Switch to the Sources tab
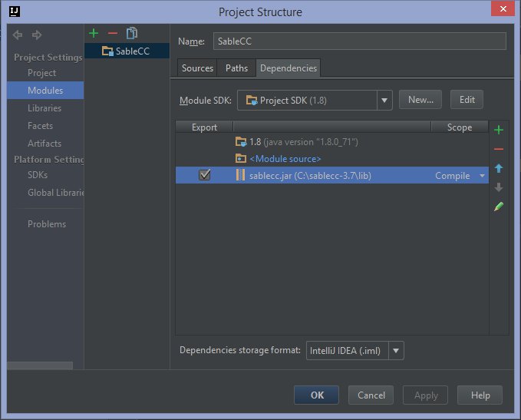The image size is (521, 420). (197, 68)
